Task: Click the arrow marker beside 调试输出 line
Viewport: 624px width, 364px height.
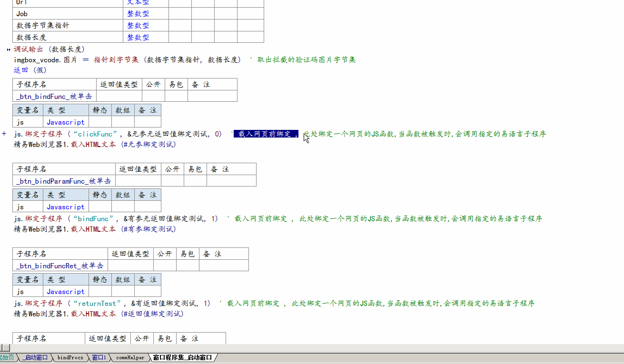Action: click(9, 49)
